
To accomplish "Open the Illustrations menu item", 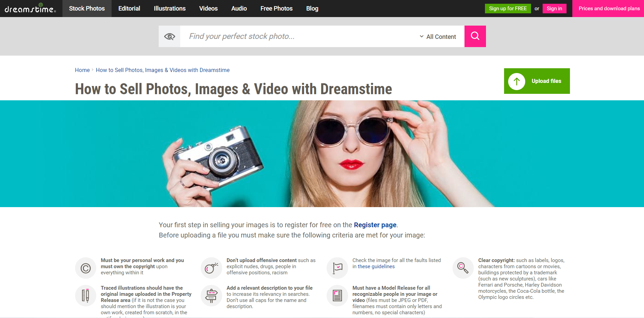I will (170, 9).
